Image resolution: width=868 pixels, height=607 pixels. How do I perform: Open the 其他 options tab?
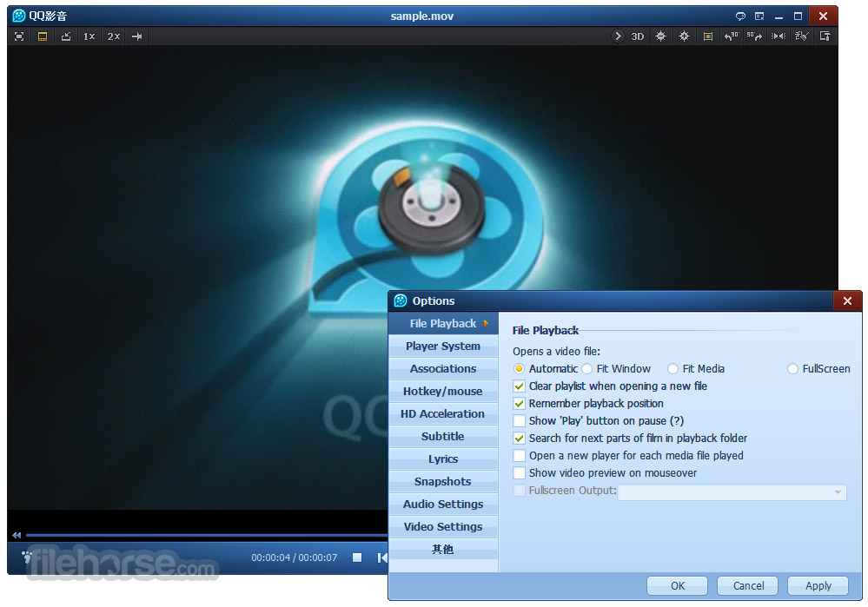coord(443,550)
